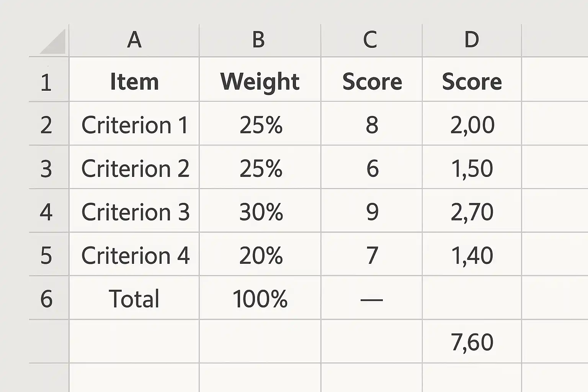The height and width of the screenshot is (392, 588).
Task: Select column A header
Action: [134, 40]
